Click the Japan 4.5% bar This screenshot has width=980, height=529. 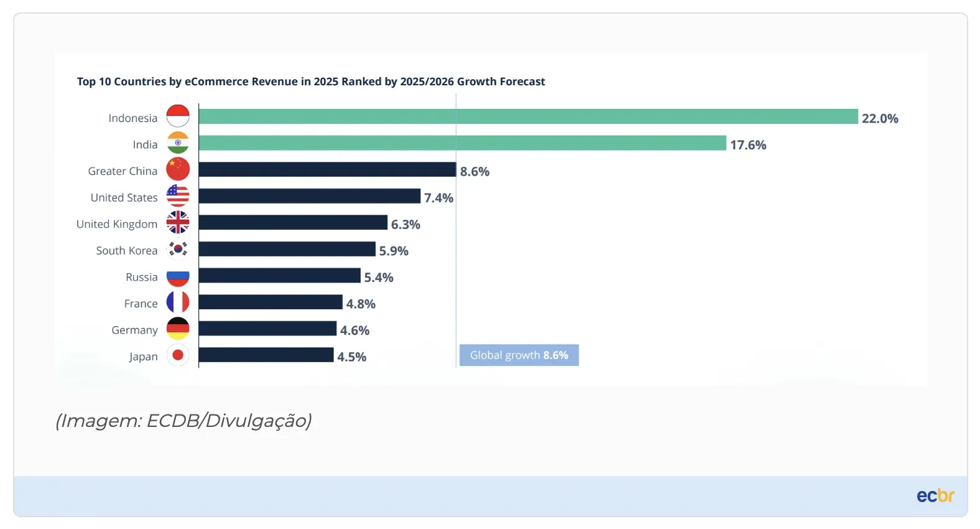(266, 355)
